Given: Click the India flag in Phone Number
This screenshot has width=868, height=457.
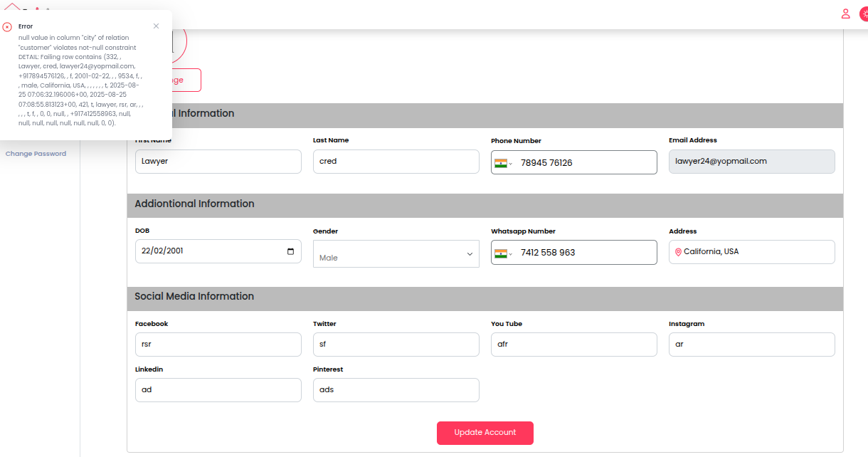Looking at the screenshot, I should 500,163.
